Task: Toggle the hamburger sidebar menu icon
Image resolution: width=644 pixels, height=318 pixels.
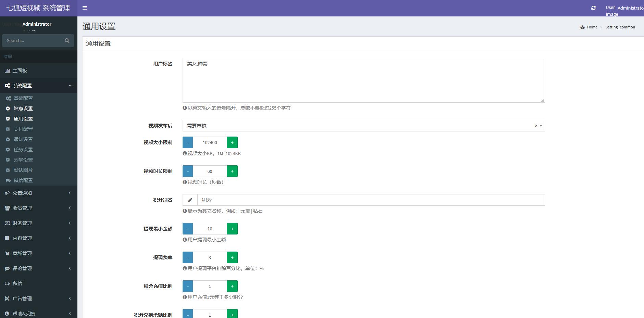Action: 85,8
